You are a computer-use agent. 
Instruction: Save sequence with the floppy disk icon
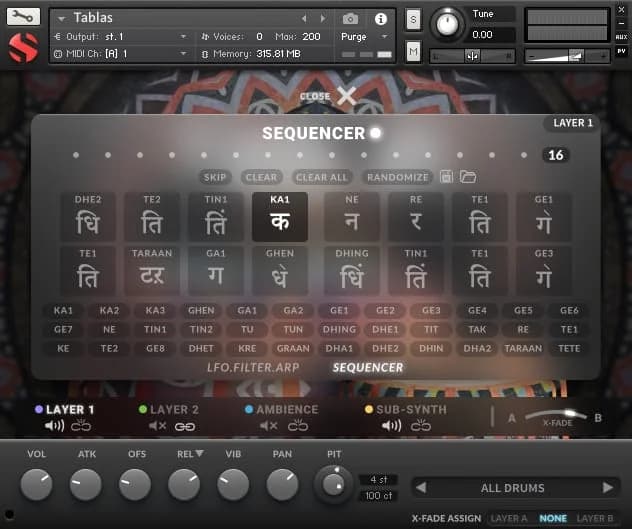[x=446, y=177]
